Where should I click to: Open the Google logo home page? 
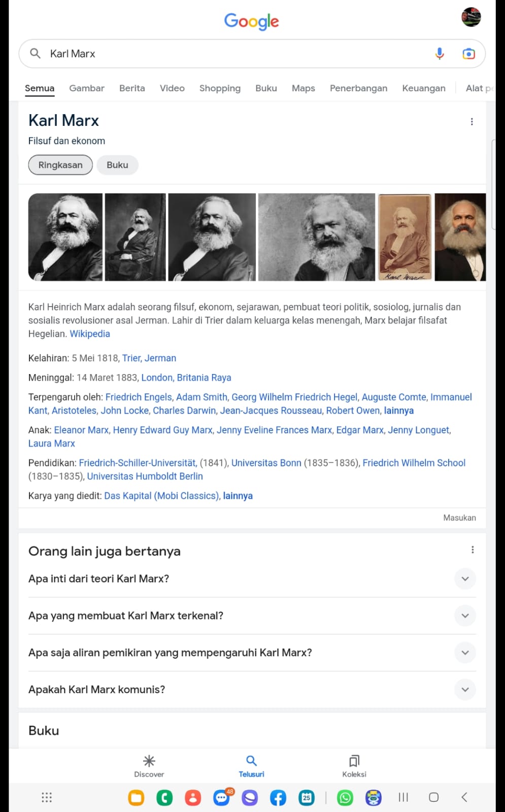coord(252,21)
